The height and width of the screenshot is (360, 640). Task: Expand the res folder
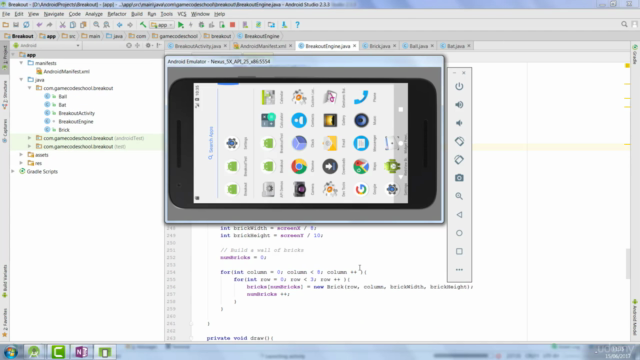(21, 163)
